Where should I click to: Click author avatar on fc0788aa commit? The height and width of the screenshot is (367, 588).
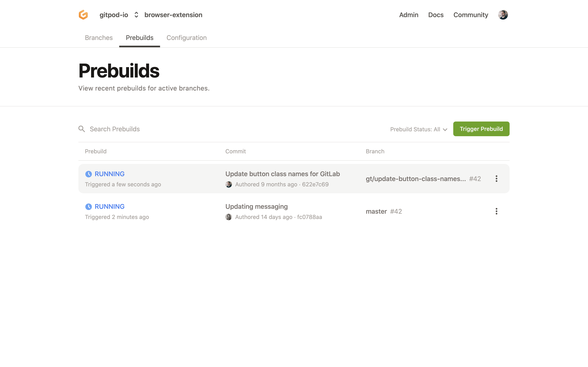(x=229, y=217)
